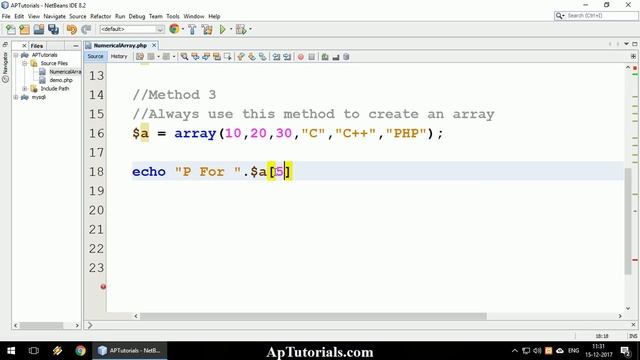
Task: Click the split editor button top right
Action: coord(633,56)
